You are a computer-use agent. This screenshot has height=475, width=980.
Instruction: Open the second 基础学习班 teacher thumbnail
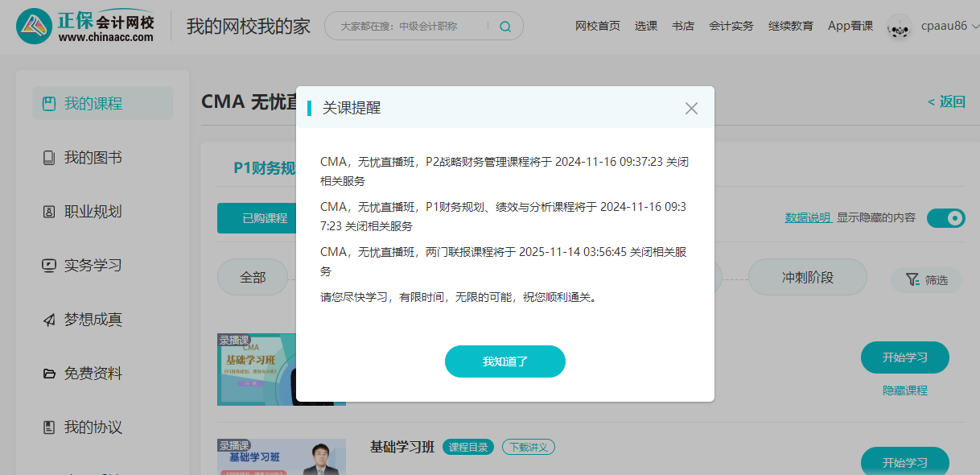click(282, 456)
